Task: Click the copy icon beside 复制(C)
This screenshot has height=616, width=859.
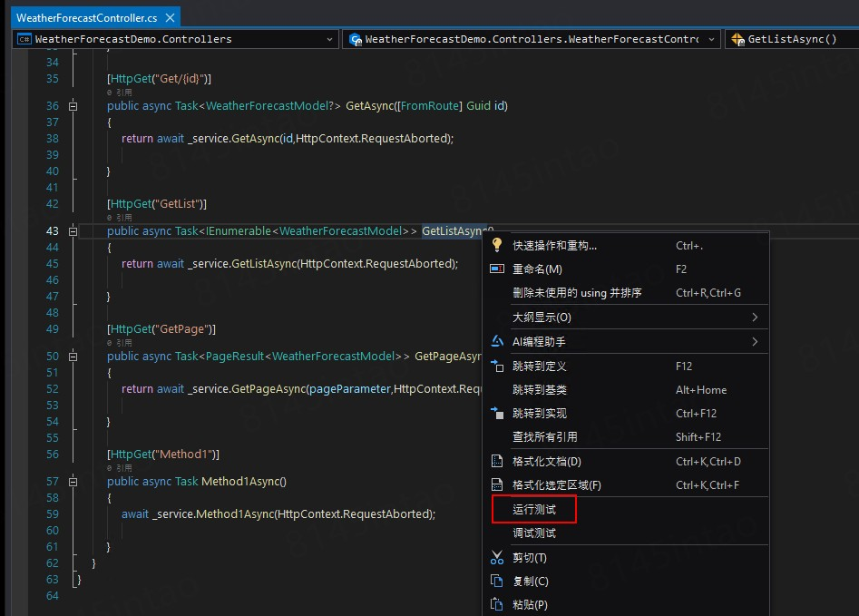Action: [x=497, y=581]
